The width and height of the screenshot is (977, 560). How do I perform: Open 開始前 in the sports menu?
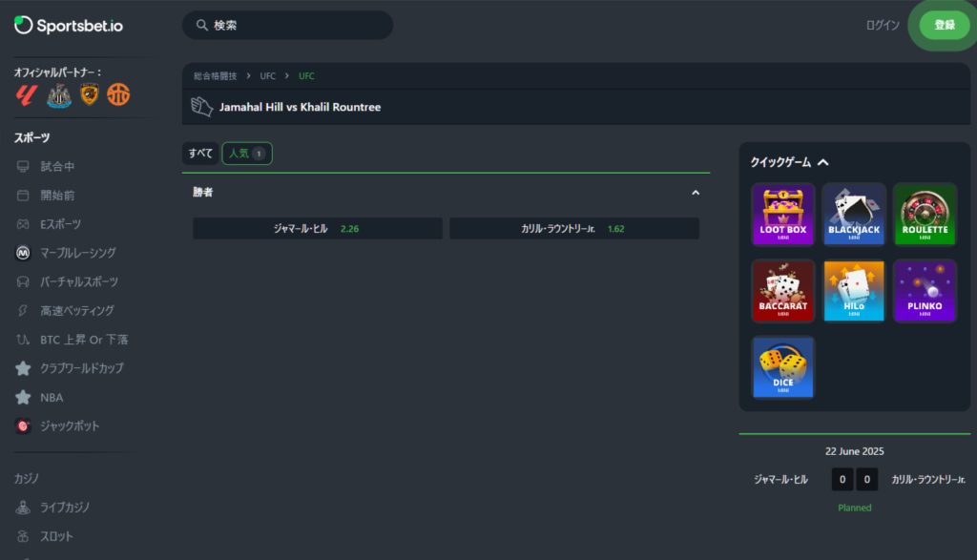(57, 195)
